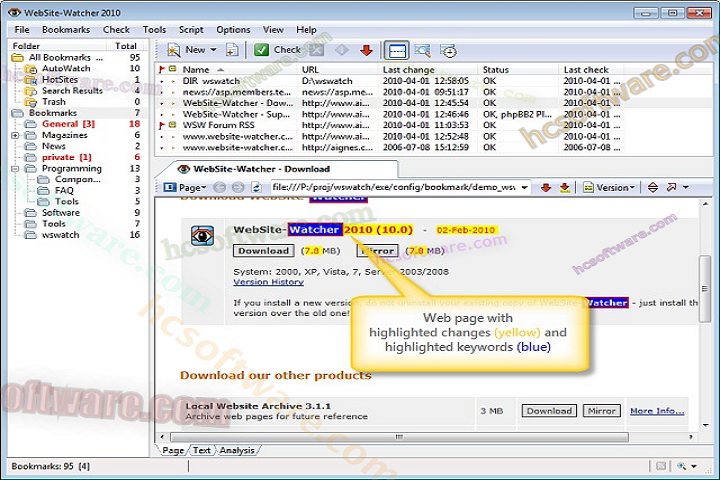Image resolution: width=720 pixels, height=480 pixels.
Task: Select All Bookmarks folder
Action: pos(60,57)
